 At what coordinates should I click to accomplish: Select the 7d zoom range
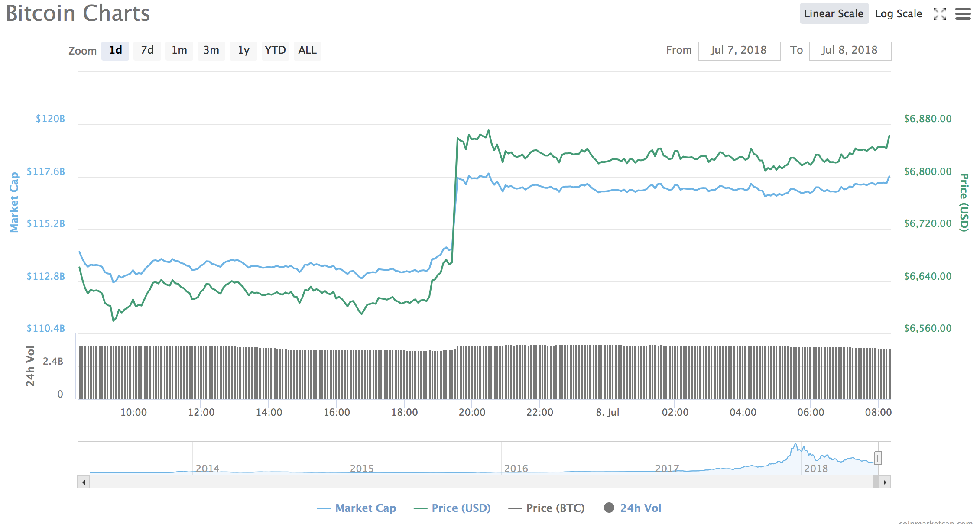tap(147, 50)
